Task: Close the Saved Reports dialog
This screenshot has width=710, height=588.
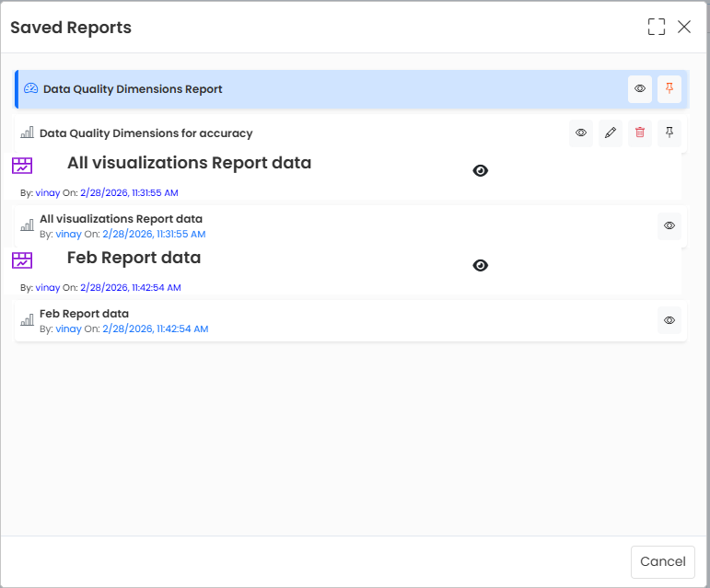Action: (683, 27)
